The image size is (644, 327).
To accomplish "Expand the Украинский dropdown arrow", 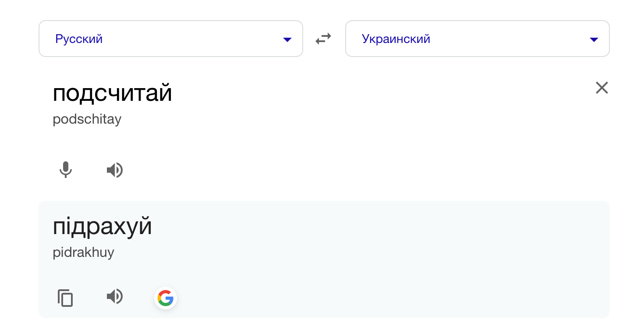I will pyautogui.click(x=594, y=39).
